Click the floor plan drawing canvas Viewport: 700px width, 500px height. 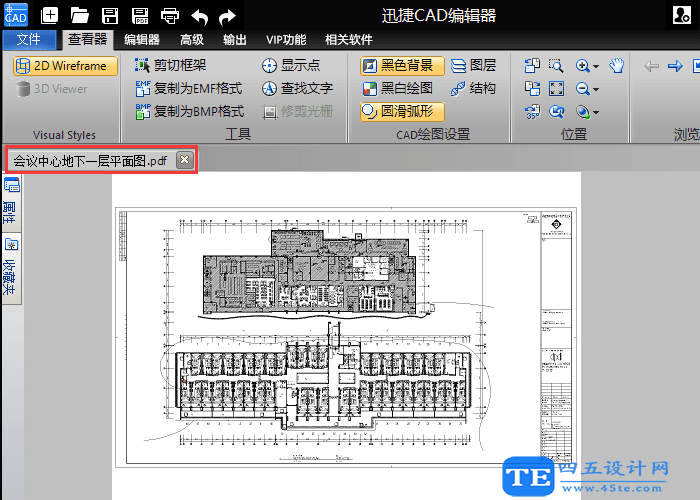[346, 337]
